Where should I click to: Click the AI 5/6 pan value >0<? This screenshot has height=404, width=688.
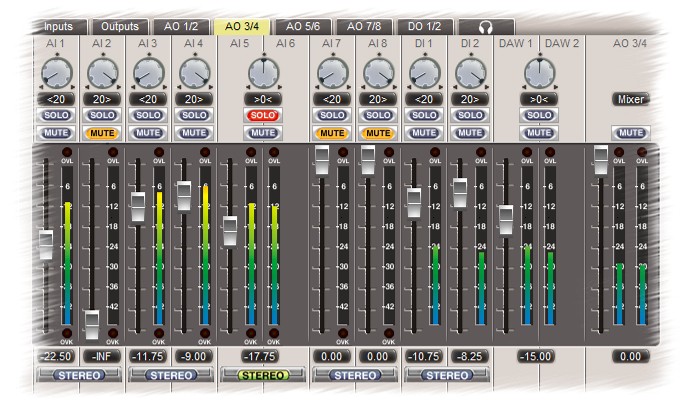263,100
